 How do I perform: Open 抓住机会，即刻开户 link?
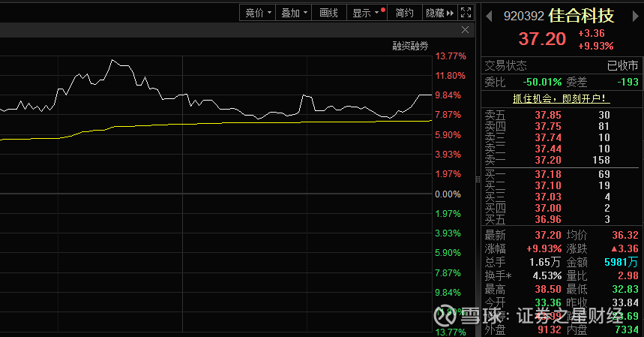coord(561,98)
